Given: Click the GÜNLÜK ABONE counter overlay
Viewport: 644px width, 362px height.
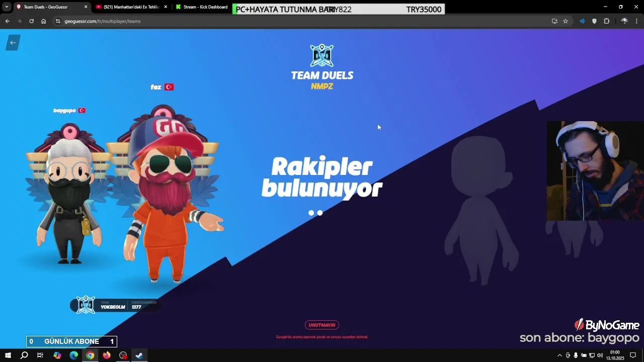Looking at the screenshot, I should tap(71, 341).
